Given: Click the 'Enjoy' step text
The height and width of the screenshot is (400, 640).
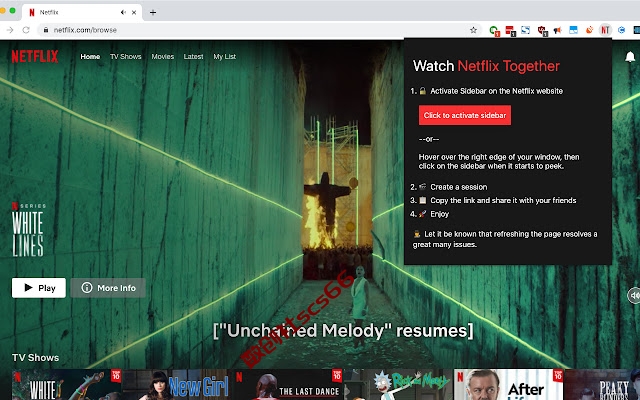Looking at the screenshot, I should click(x=440, y=214).
